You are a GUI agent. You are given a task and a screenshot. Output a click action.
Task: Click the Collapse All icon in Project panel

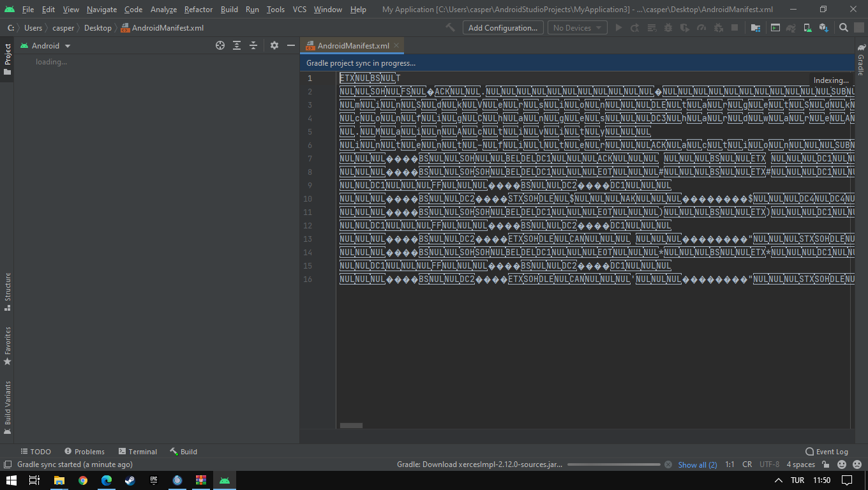click(253, 45)
